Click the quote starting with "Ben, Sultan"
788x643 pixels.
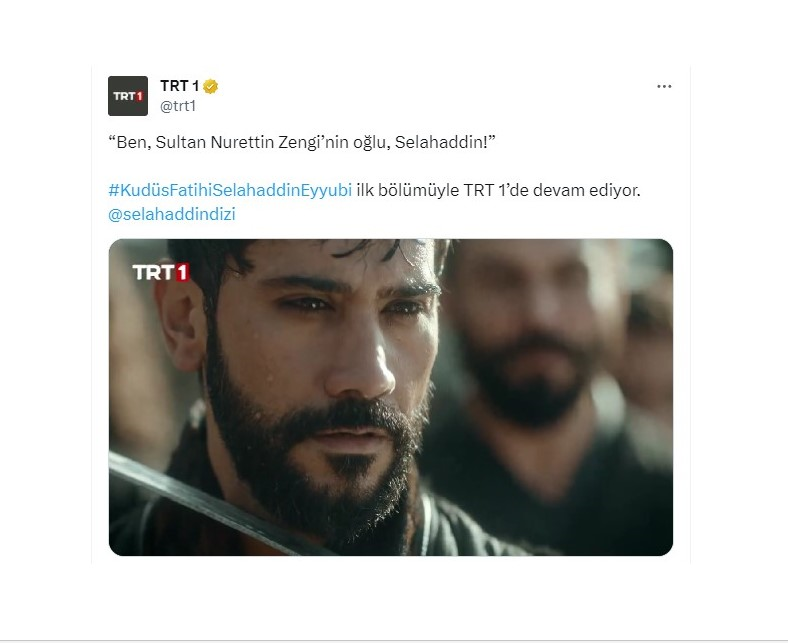coord(302,142)
